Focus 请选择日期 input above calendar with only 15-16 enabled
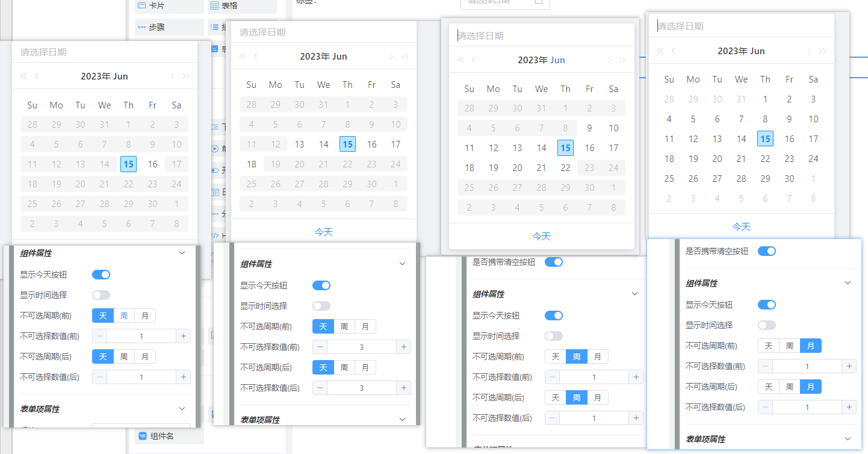The height and width of the screenshot is (454, 868). (x=105, y=52)
